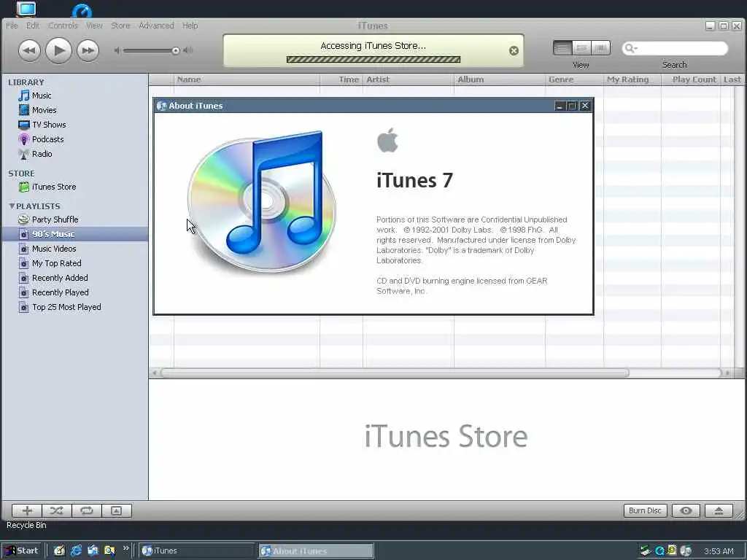Show or hide artwork viewer button
This screenshot has height=560, width=747.
coord(116,511)
